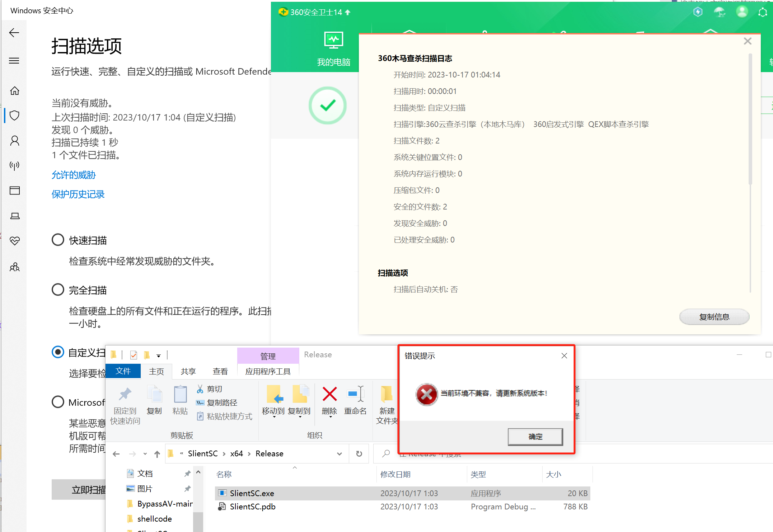This screenshot has height=532, width=773.
Task: Select the SlientSC.exe file row
Action: click(x=252, y=493)
